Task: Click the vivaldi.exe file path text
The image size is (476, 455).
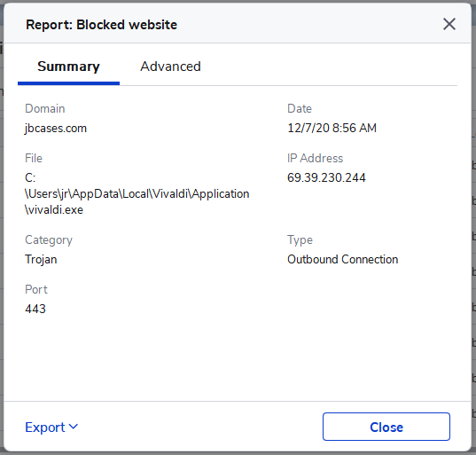Action: click(137, 193)
